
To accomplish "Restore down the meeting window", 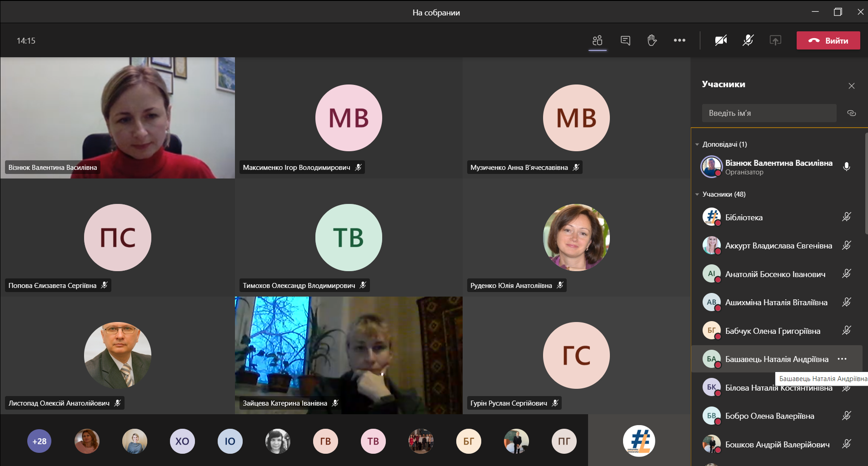I will pyautogui.click(x=838, y=12).
